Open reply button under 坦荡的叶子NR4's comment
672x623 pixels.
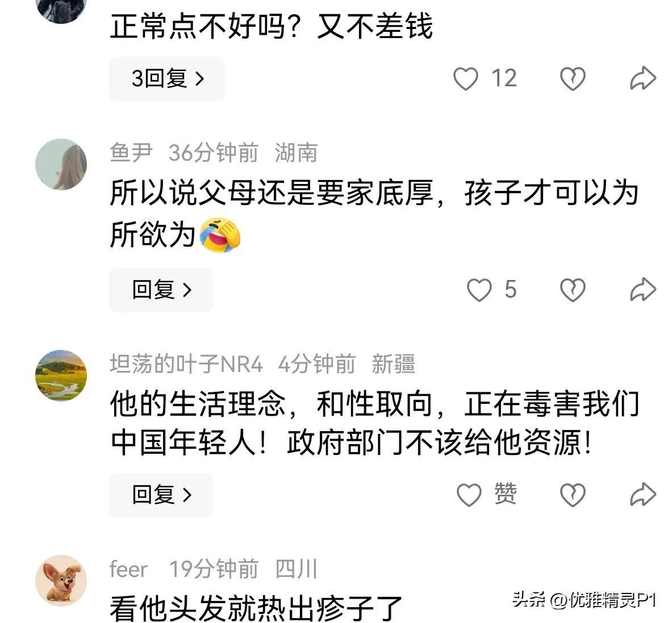coord(161,495)
